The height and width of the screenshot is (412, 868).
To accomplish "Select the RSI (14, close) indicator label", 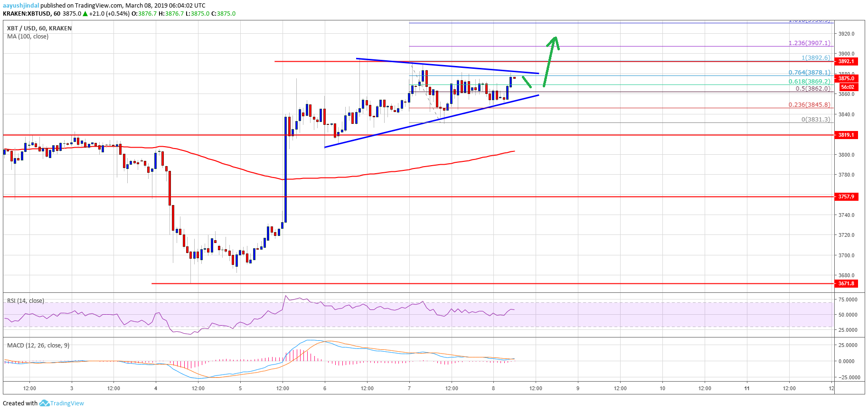I will click(x=26, y=300).
